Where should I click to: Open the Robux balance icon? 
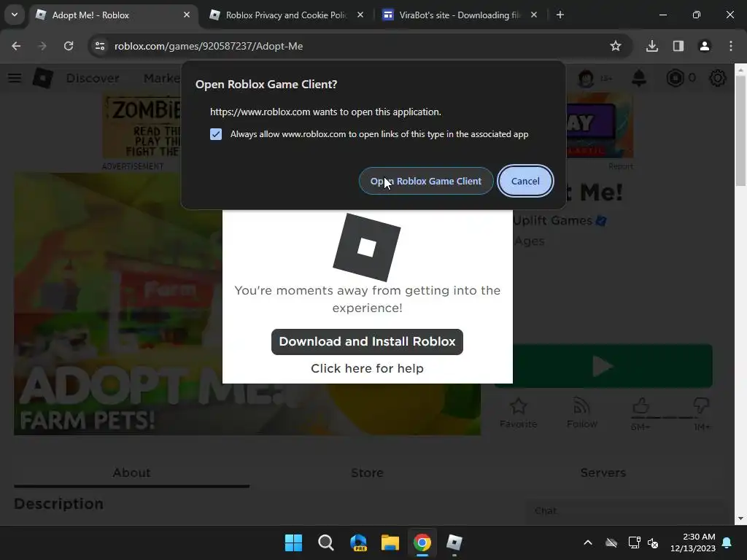pyautogui.click(x=675, y=78)
